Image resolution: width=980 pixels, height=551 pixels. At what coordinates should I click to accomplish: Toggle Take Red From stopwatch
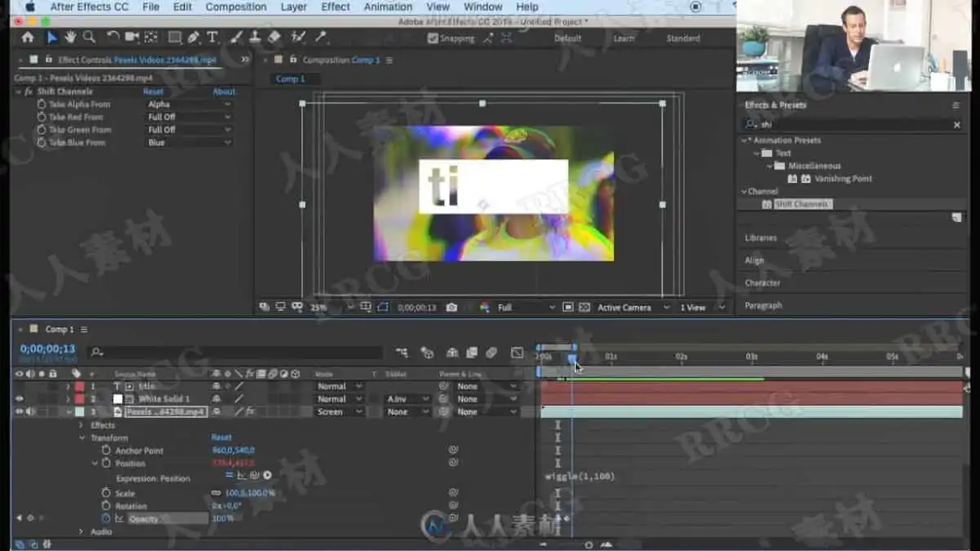42,117
